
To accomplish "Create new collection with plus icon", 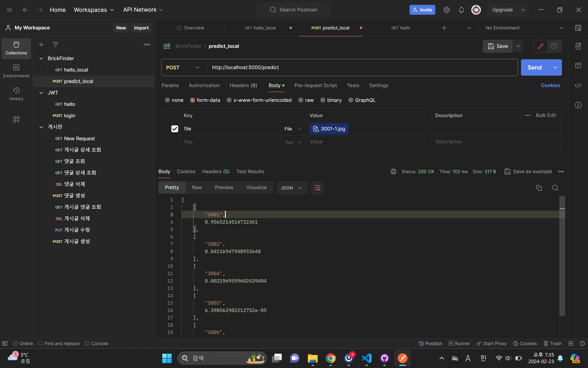I will pos(41,45).
